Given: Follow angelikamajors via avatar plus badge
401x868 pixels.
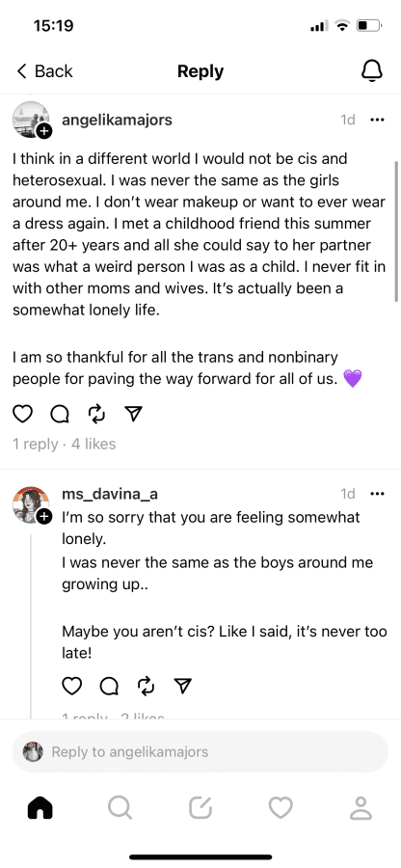Looking at the screenshot, I should point(44,131).
